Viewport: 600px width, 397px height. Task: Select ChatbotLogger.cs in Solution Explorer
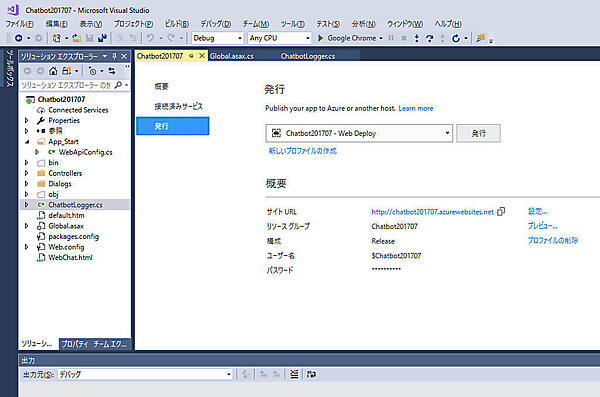coord(75,205)
